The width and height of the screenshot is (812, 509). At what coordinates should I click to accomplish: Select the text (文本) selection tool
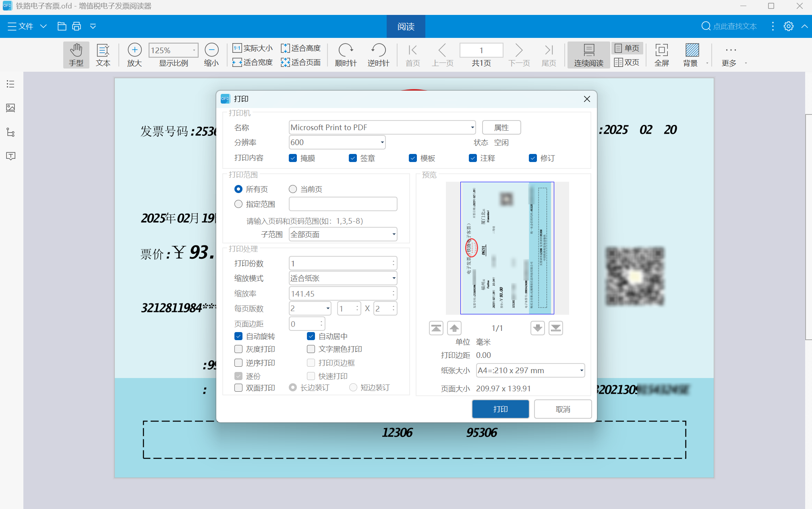coord(103,55)
